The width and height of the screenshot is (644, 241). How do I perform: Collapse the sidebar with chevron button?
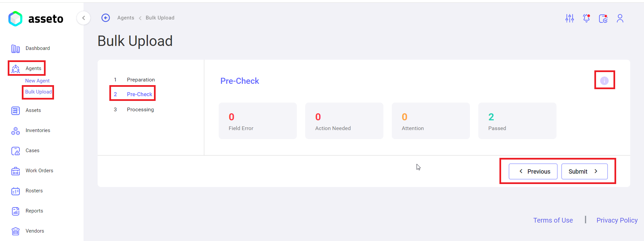tap(84, 18)
